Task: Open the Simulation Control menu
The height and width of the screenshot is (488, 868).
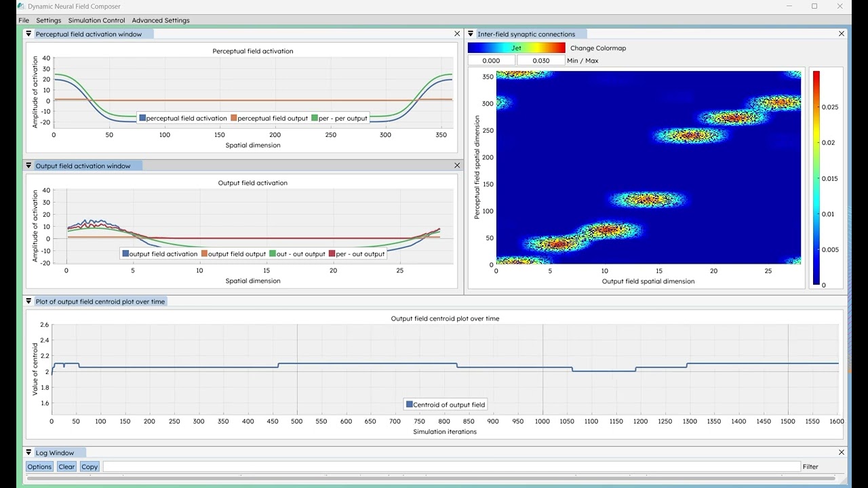Action: (96, 20)
